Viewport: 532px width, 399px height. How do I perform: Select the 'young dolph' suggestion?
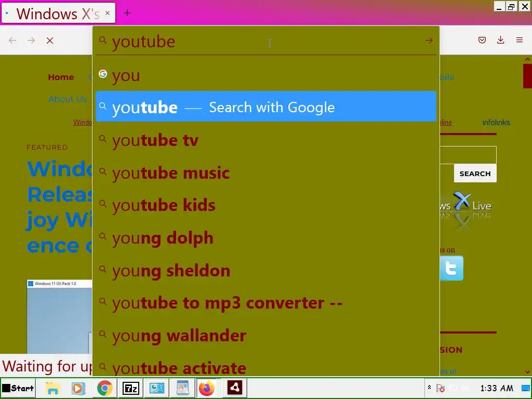point(266,237)
